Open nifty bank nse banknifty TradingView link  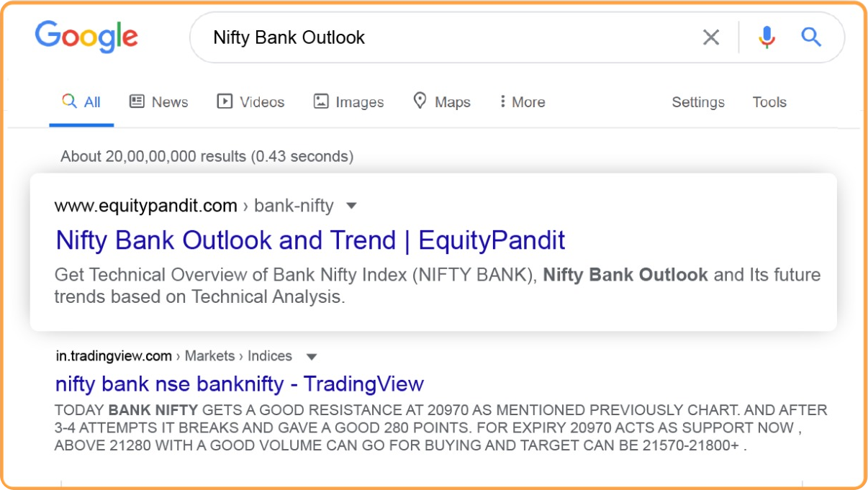pos(240,384)
